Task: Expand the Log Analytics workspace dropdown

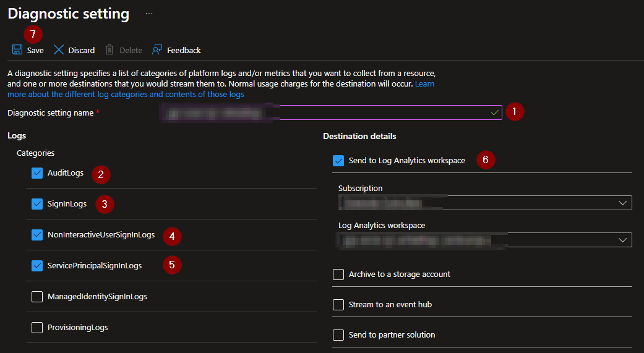Action: click(x=622, y=240)
